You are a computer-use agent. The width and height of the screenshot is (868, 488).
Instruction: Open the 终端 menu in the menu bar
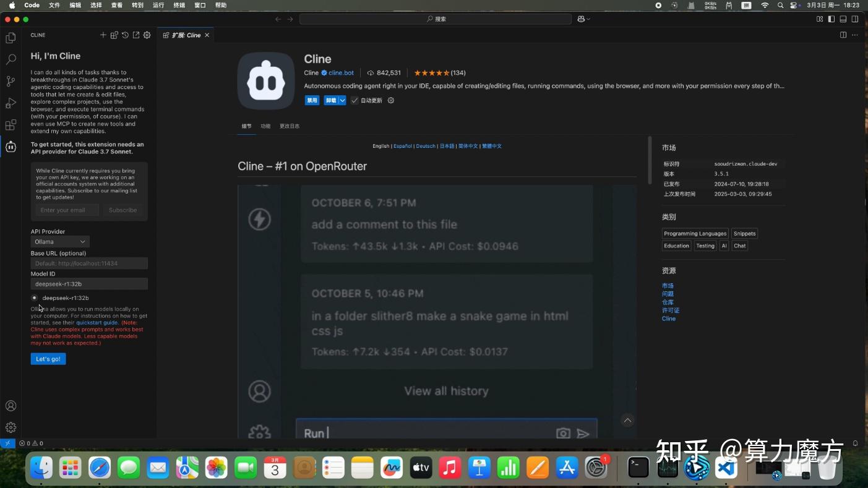pyautogui.click(x=179, y=5)
